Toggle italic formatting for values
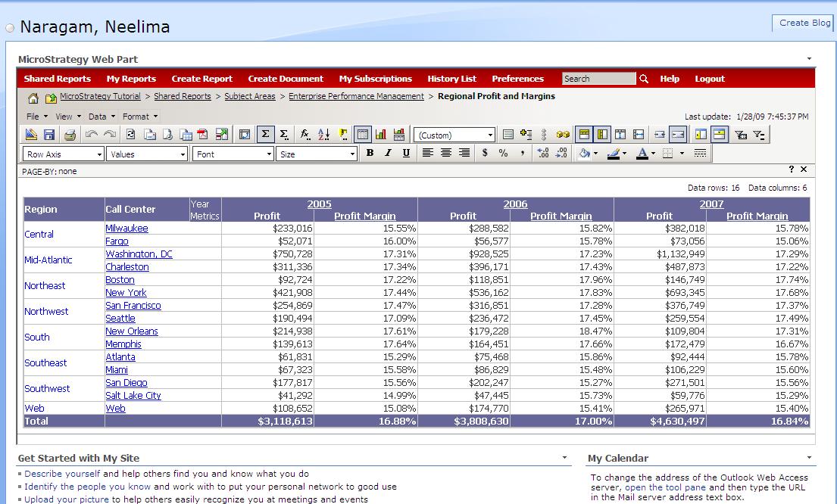837x504 pixels. pyautogui.click(x=387, y=152)
